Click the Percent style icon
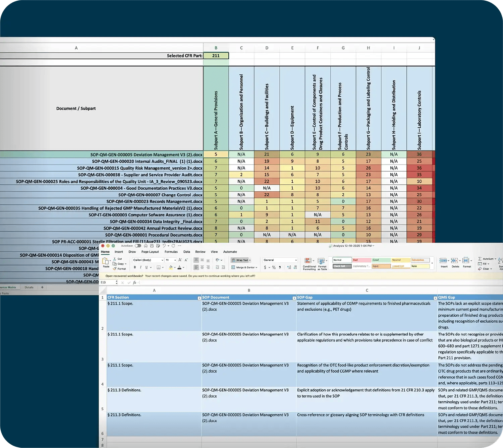This screenshot has width=503, height=448. pos(274,267)
